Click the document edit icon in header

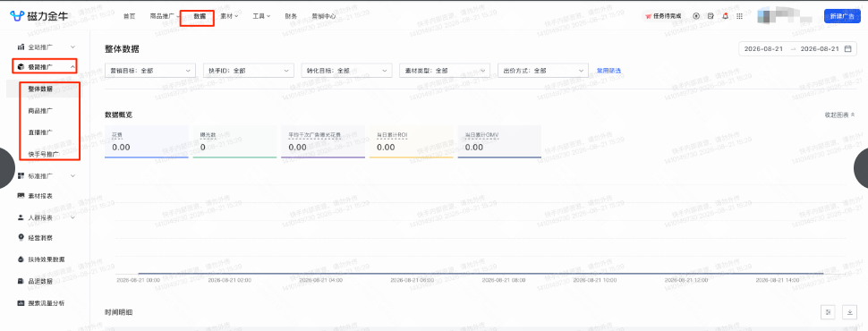pyautogui.click(x=711, y=17)
